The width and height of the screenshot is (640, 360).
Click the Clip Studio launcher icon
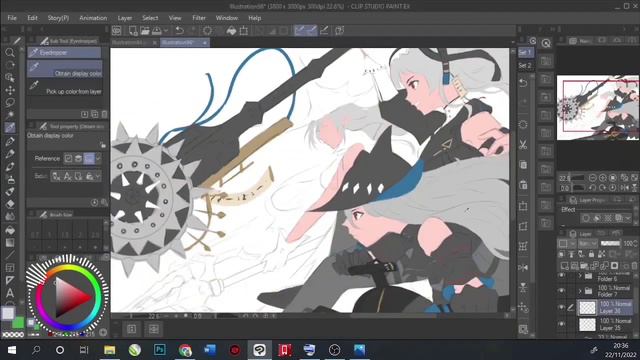[x=117, y=31]
